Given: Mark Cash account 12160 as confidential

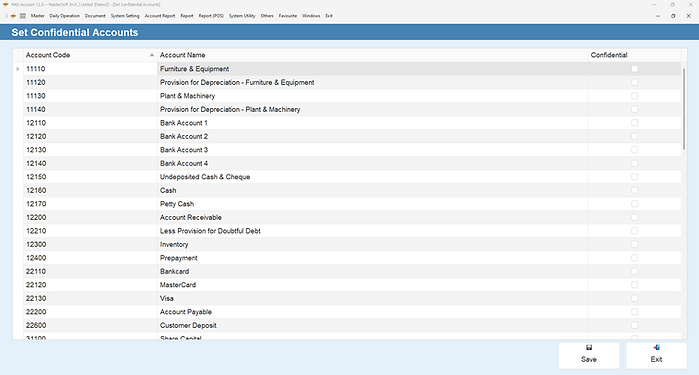Looking at the screenshot, I should pos(634,190).
